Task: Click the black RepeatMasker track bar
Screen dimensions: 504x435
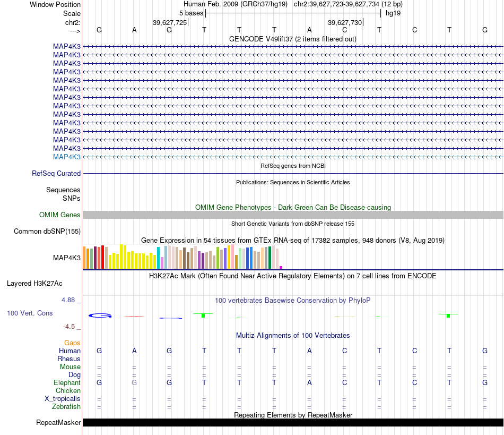Action: point(293,423)
